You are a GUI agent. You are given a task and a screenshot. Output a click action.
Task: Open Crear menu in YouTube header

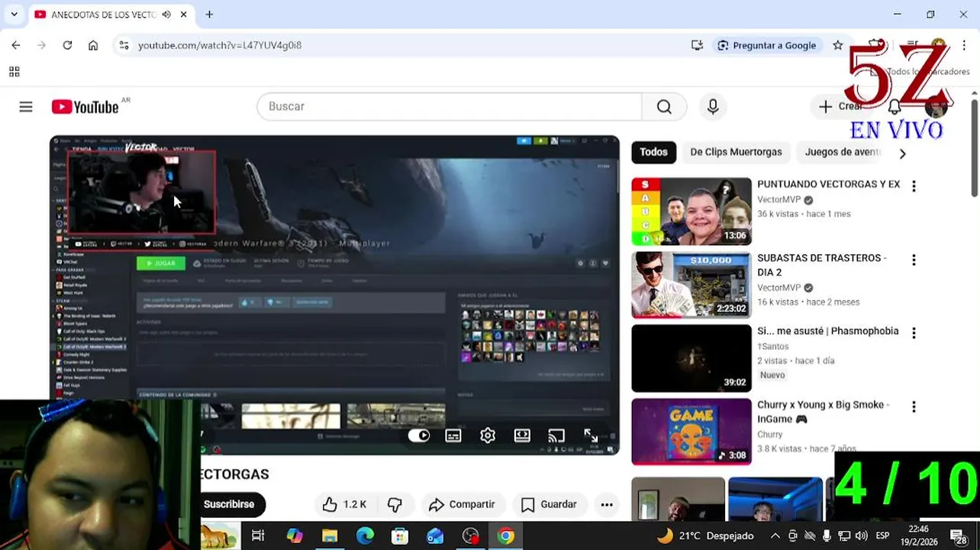coord(840,107)
